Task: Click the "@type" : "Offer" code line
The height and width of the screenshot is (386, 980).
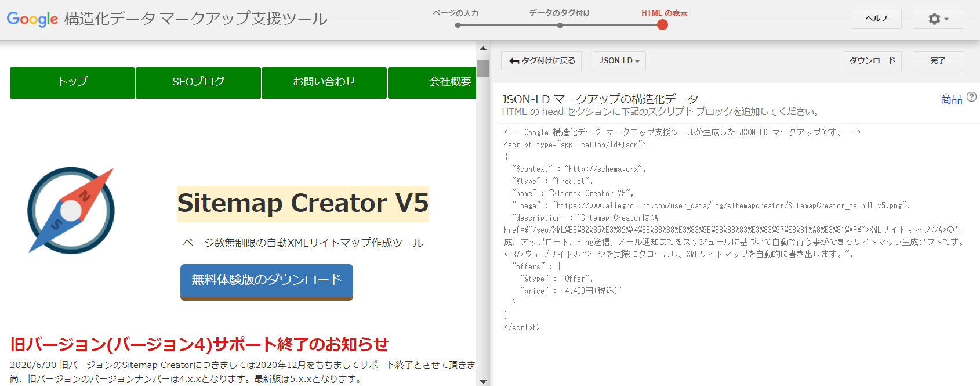Action: point(556,279)
